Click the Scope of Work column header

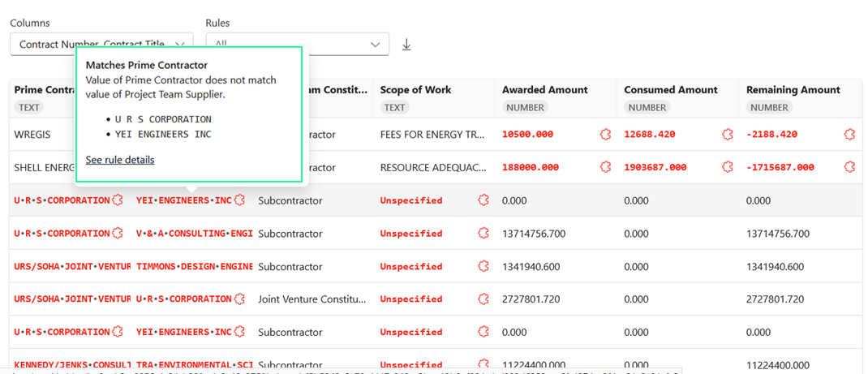pyautogui.click(x=415, y=90)
